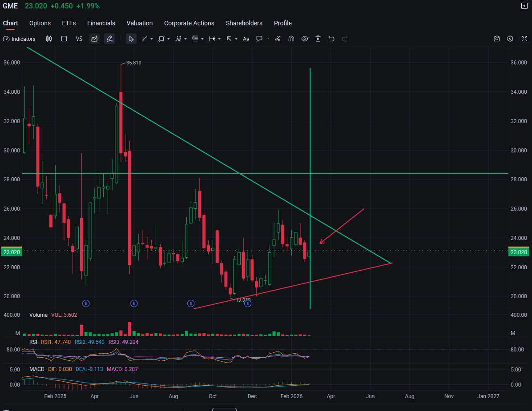Viewport: 532px width, 411px height.
Task: Toggle the magnet snap mode
Action: [x=291, y=39]
